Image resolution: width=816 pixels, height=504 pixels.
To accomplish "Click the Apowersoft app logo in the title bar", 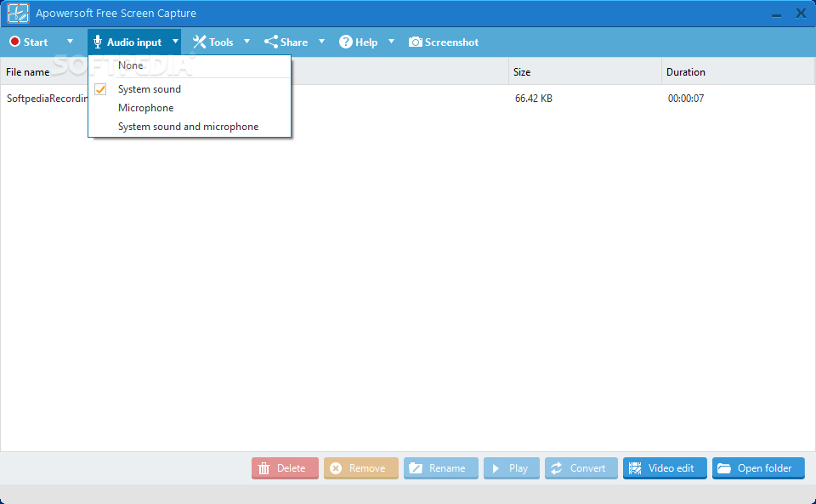I will tap(18, 13).
